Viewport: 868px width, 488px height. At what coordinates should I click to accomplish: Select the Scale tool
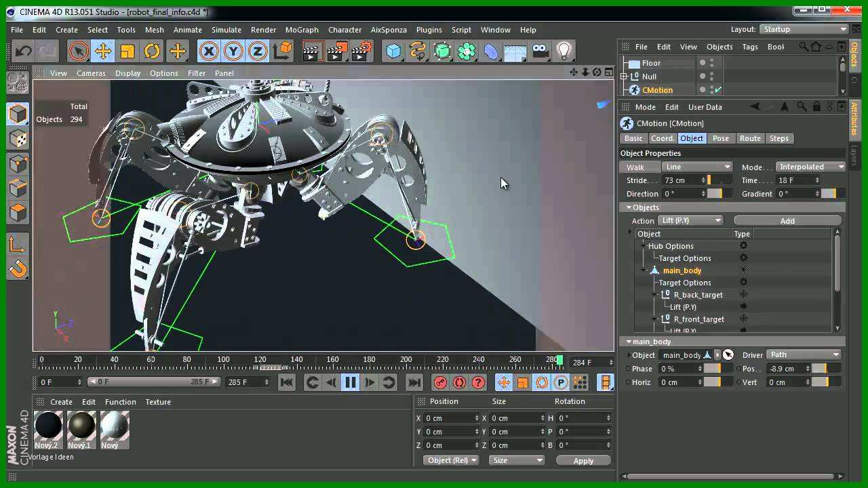pyautogui.click(x=127, y=51)
